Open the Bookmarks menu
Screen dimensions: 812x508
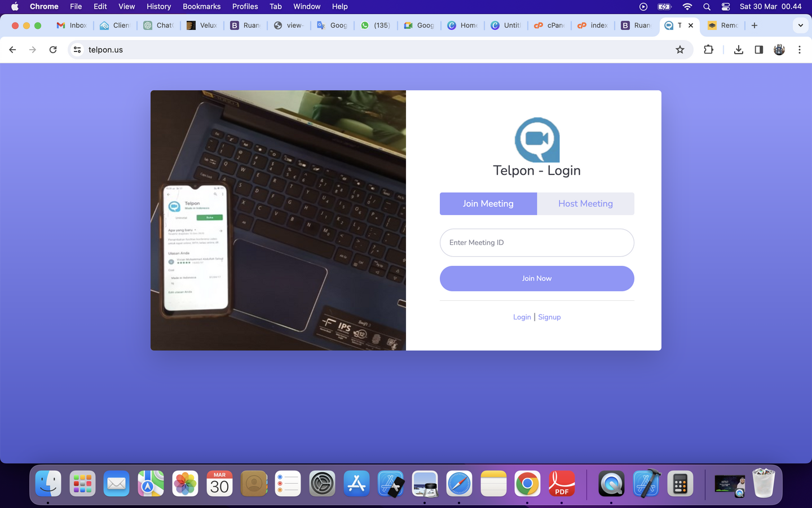(201, 6)
